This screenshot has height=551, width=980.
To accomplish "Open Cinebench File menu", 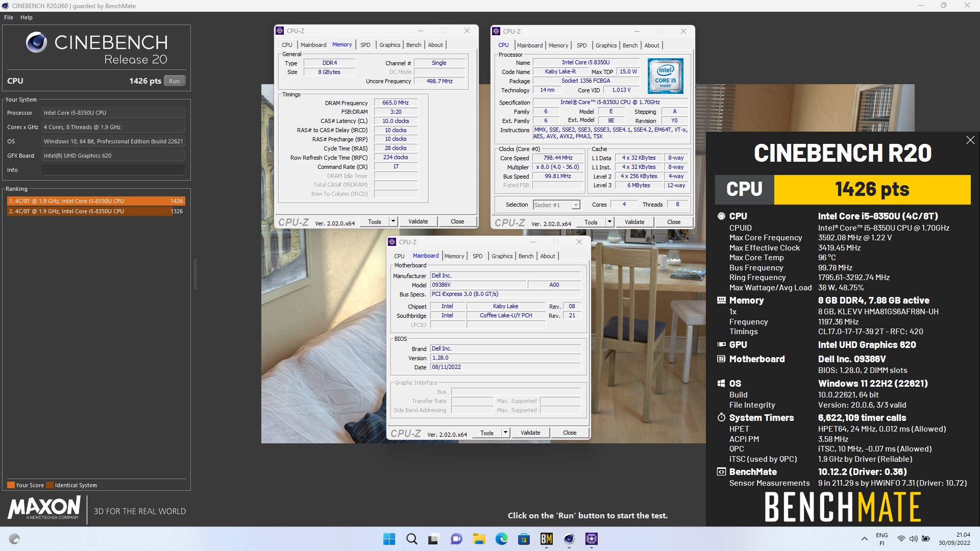I will 9,17.
